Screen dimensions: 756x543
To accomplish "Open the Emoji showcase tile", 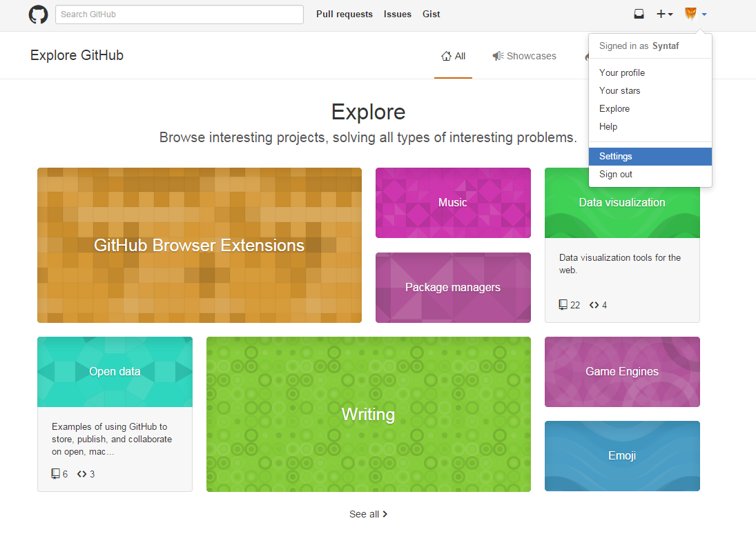I will (622, 456).
